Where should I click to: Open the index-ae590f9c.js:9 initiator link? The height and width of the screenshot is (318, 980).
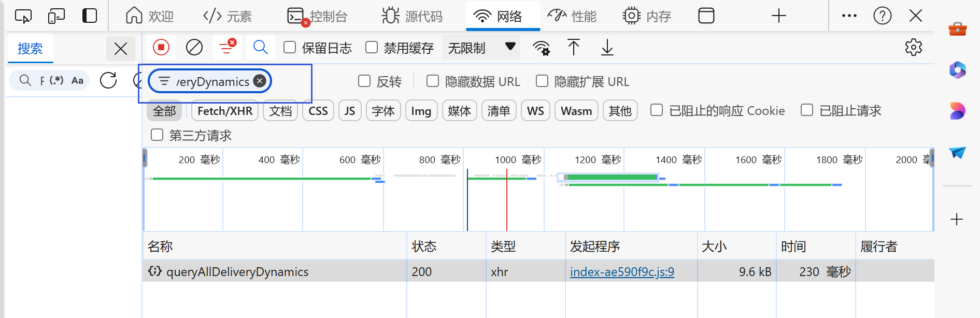coord(622,272)
